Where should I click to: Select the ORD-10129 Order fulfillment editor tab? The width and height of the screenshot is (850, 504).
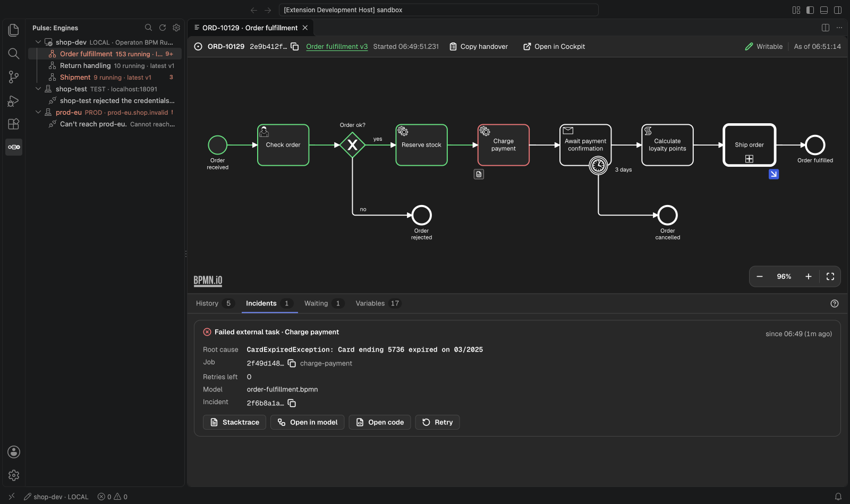[x=250, y=28]
